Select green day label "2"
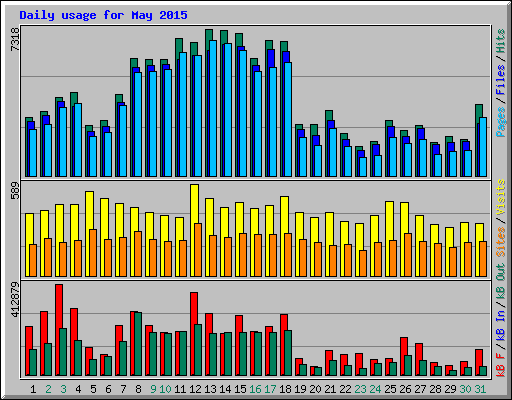512x400 pixels. (x=48, y=389)
